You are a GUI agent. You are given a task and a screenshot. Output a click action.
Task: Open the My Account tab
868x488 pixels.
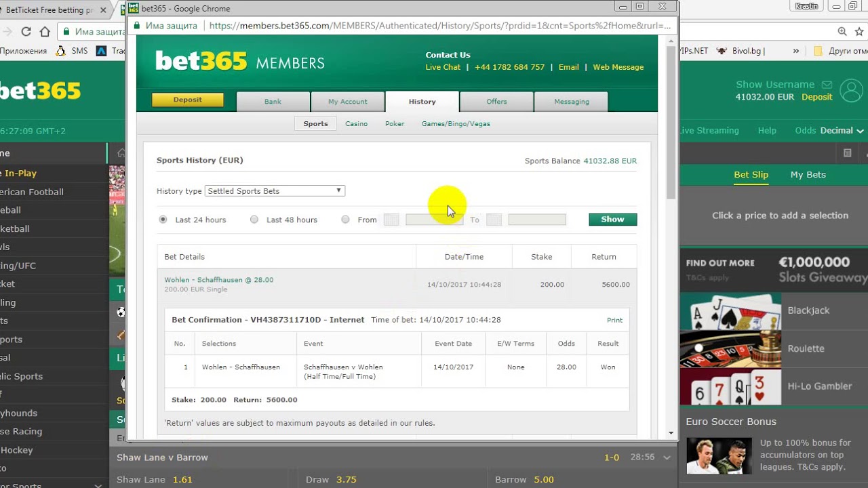tap(348, 102)
